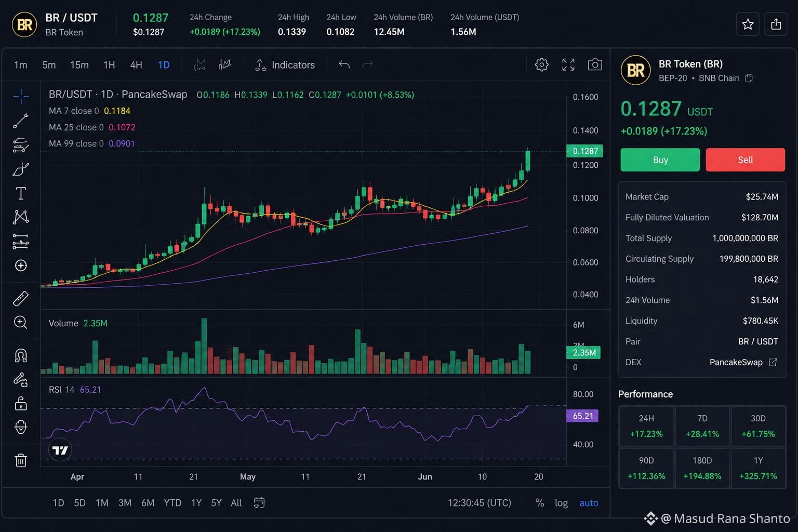
Task: Open PancakeSwap external link icon
Action: click(x=773, y=362)
